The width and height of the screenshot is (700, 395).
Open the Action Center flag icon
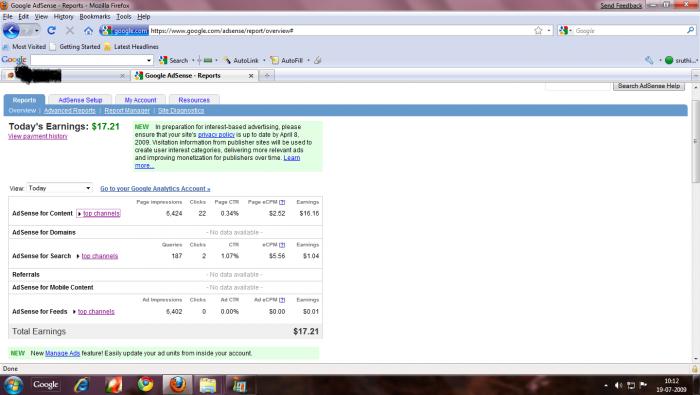(643, 385)
